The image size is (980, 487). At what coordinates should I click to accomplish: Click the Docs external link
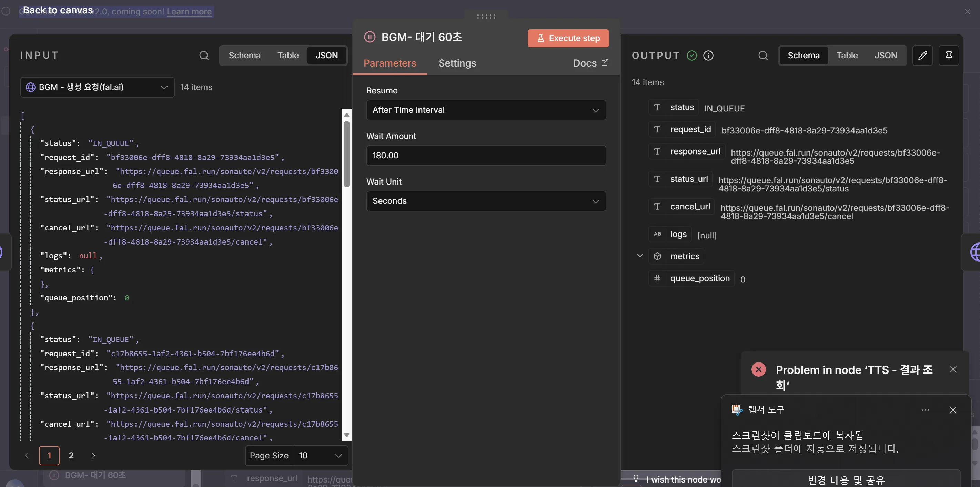pos(590,63)
